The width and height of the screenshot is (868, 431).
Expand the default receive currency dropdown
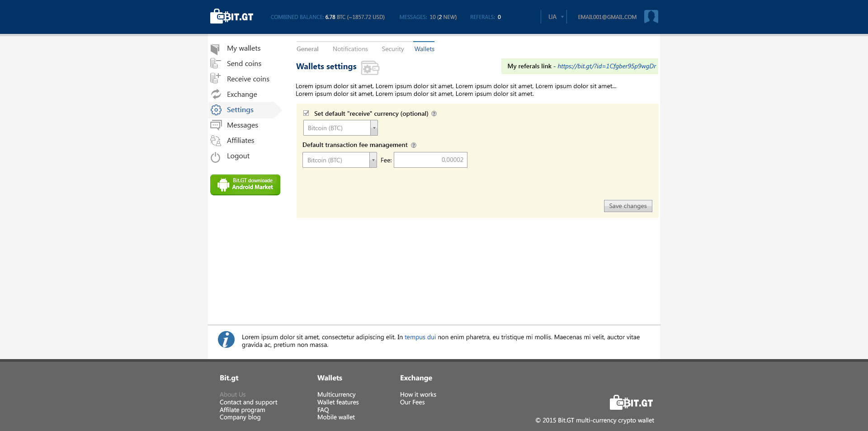374,128
